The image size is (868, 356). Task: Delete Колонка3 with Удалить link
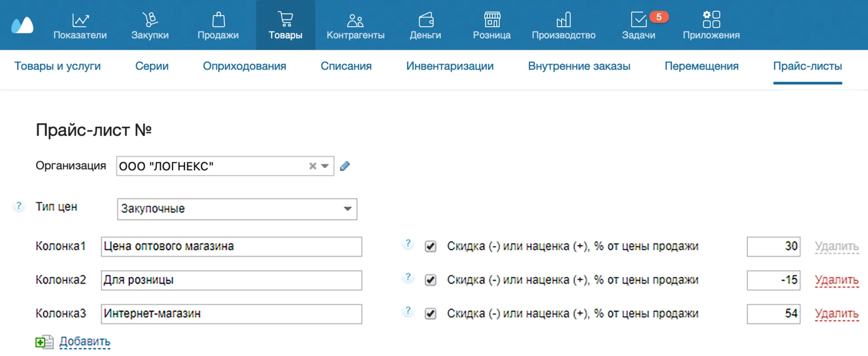click(x=837, y=313)
